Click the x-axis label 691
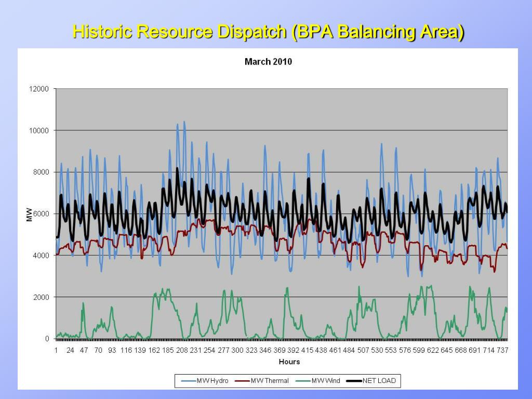The width and height of the screenshot is (532, 399). (475, 350)
